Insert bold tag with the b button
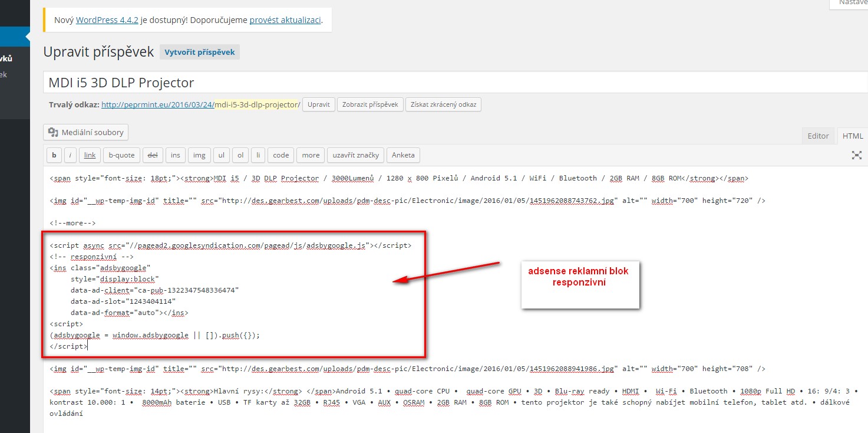868x433 pixels. click(x=54, y=155)
